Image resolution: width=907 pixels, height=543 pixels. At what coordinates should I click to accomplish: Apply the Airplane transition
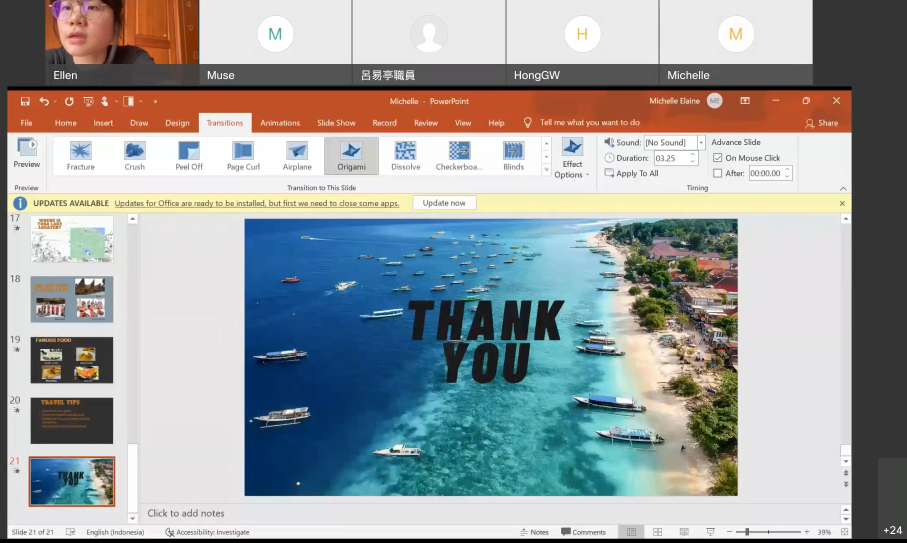tap(297, 156)
